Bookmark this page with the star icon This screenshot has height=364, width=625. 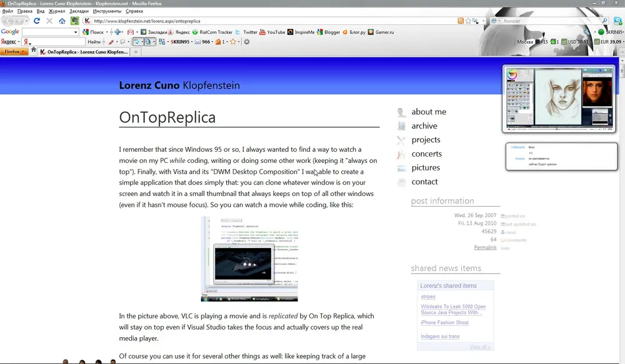(468, 21)
